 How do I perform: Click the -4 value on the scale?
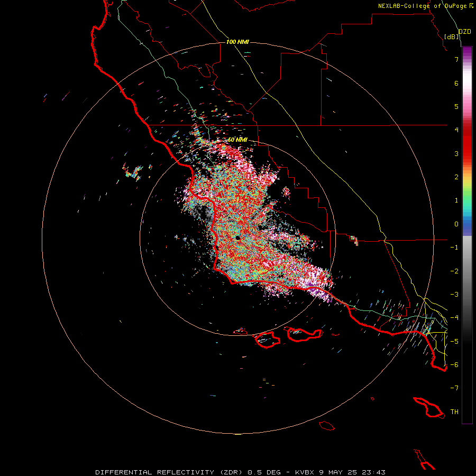[x=454, y=318]
